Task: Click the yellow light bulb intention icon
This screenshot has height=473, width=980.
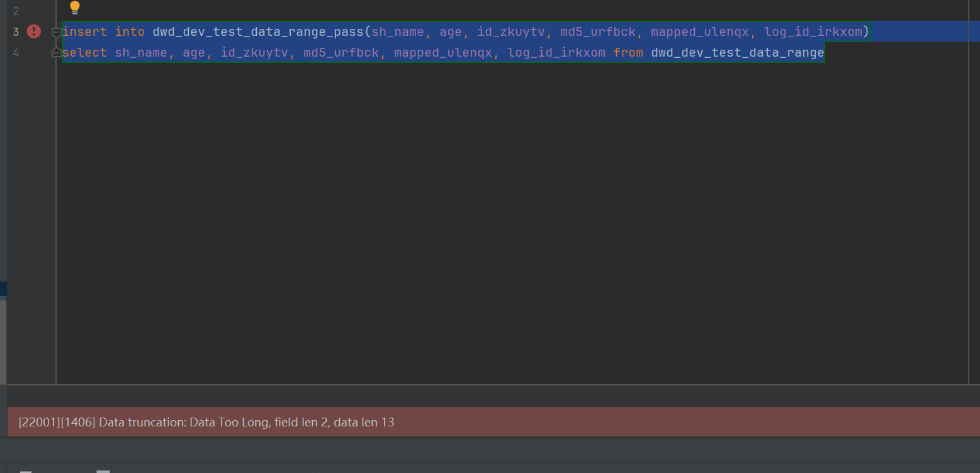Action: pyautogui.click(x=75, y=8)
